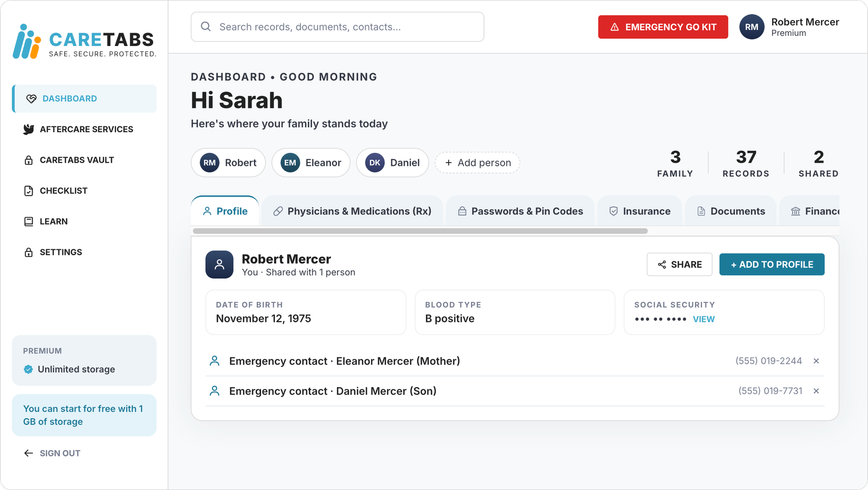Click the Checklist document icon
The height and width of the screenshot is (490, 868).
[x=29, y=191]
